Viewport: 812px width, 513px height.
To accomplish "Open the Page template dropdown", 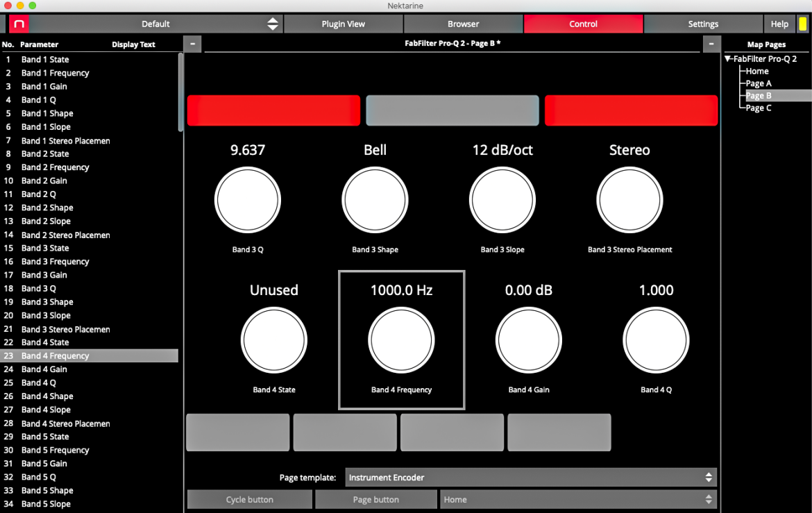I will coord(531,477).
